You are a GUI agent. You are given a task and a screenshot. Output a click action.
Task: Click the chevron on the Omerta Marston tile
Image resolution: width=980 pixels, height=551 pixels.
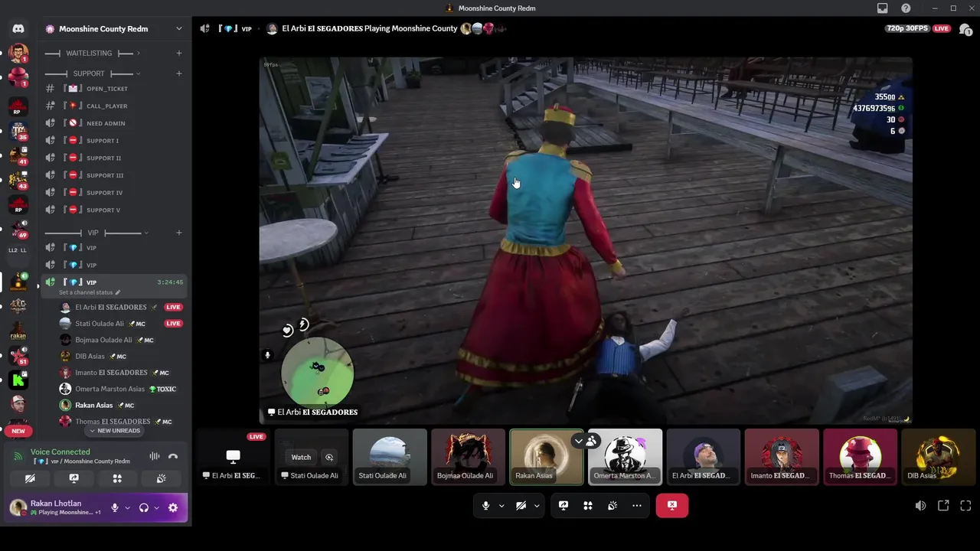point(579,441)
